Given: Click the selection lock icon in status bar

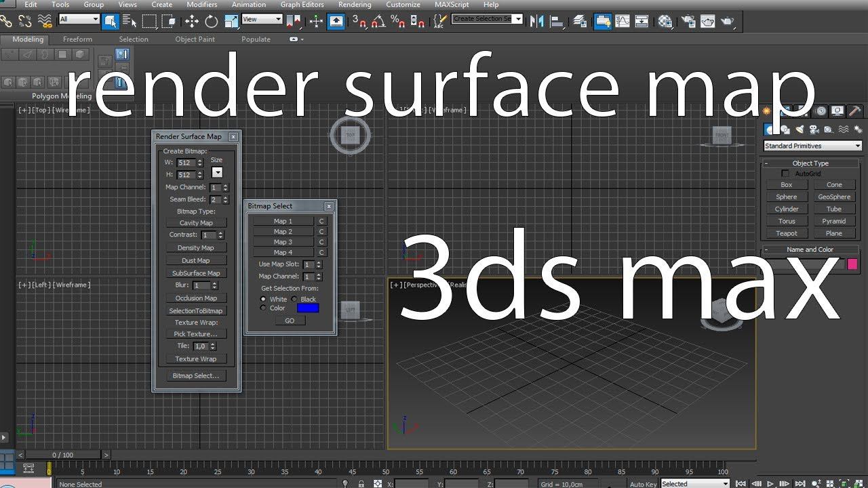Looking at the screenshot, I should pos(361,484).
